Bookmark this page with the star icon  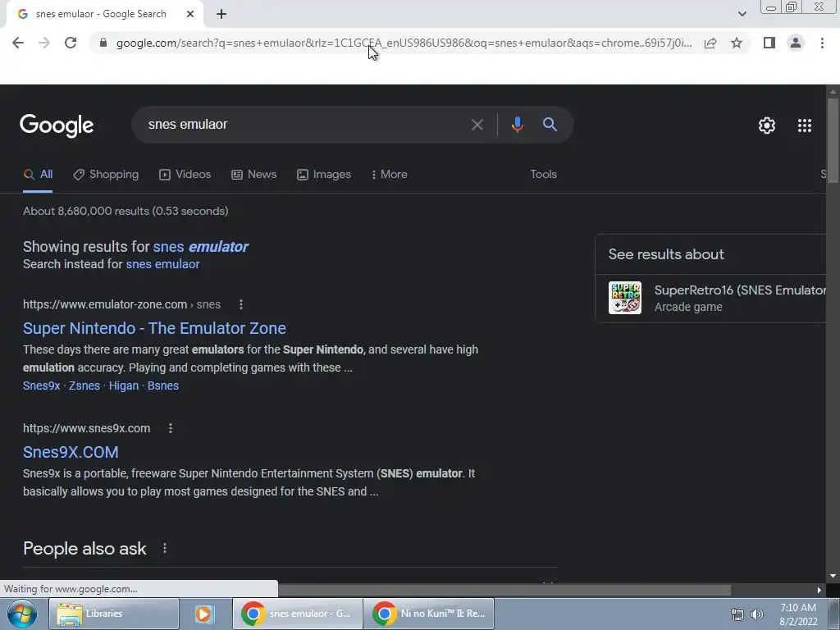point(737,43)
